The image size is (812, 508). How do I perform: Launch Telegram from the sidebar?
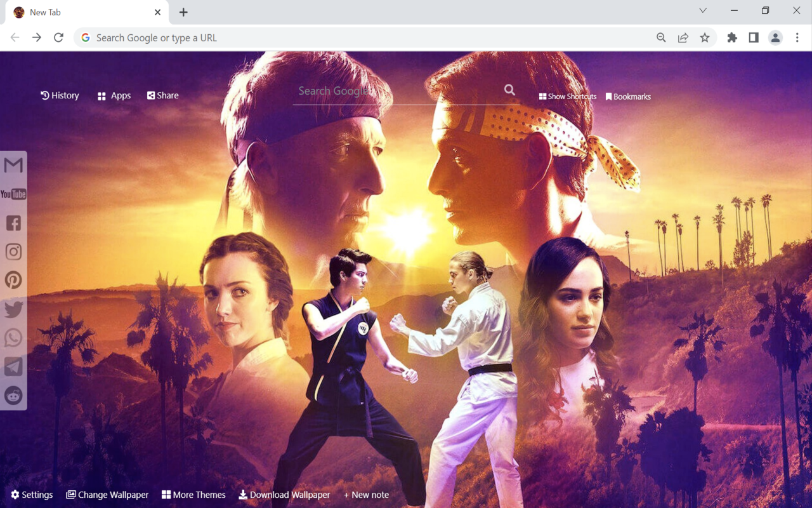[13, 366]
